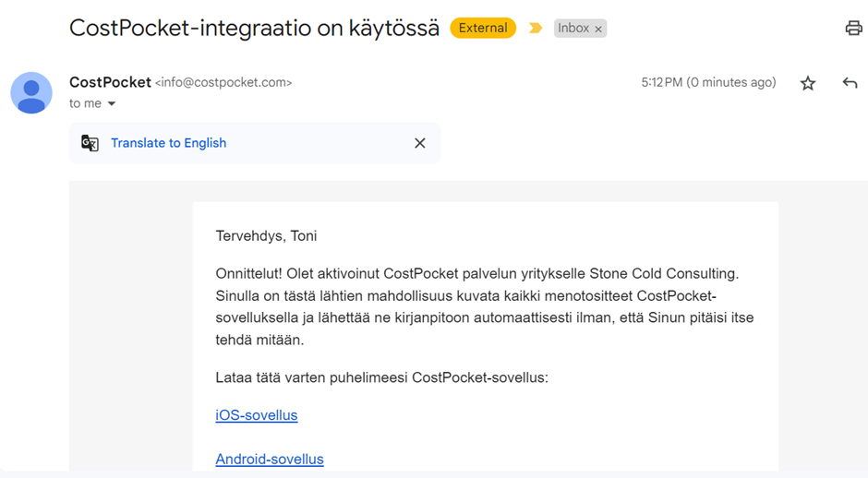Click the External label badge
The height and width of the screenshot is (478, 868).
483,28
